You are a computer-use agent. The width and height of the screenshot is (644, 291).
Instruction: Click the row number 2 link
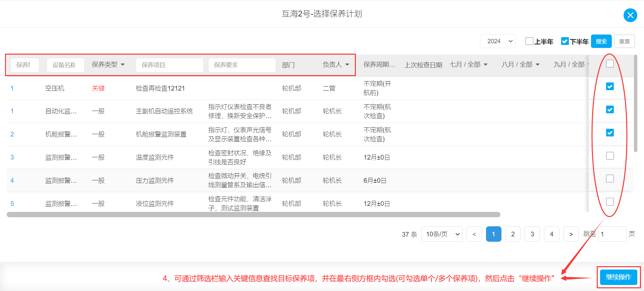(x=12, y=134)
